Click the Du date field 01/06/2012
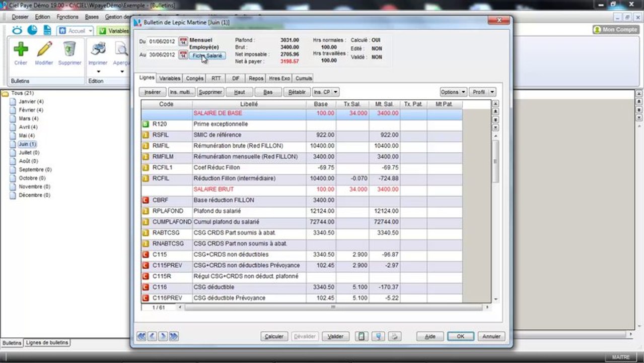Viewport: 644px width, 363px height. coord(162,41)
